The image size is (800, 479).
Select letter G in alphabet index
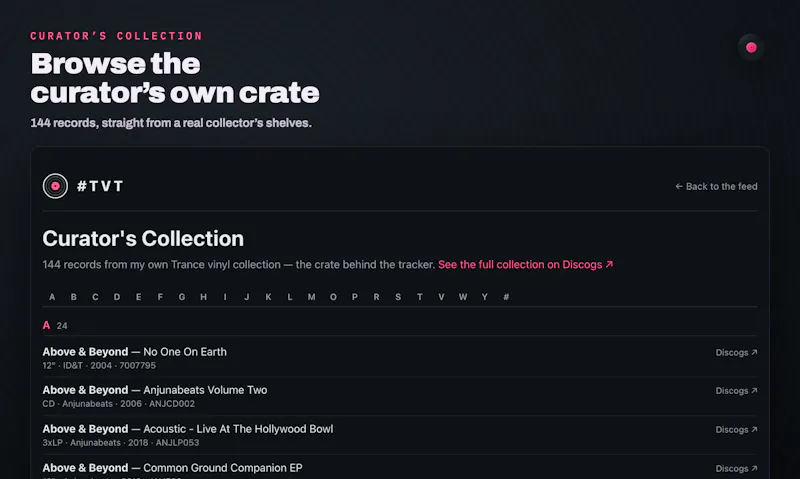coord(182,297)
